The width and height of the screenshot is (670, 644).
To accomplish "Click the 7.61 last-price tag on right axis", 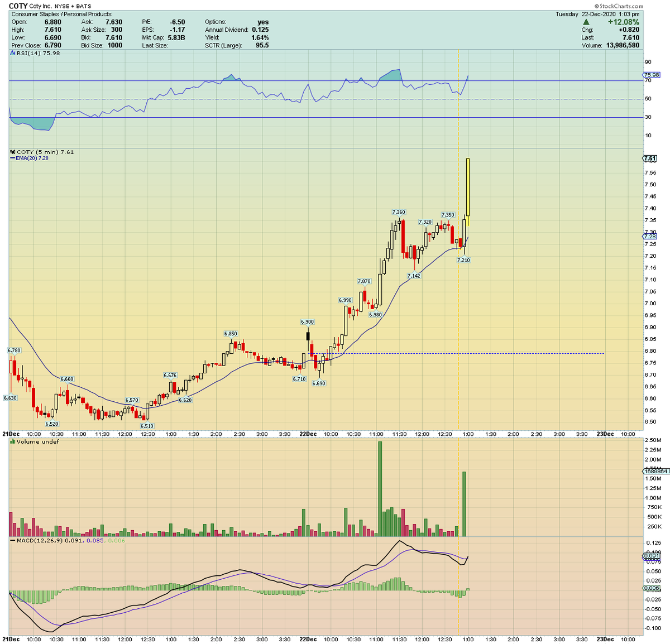I will click(650, 158).
